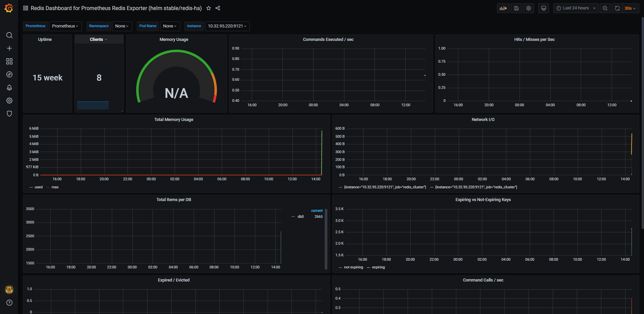Open dashboard settings gear in top bar

[529, 8]
